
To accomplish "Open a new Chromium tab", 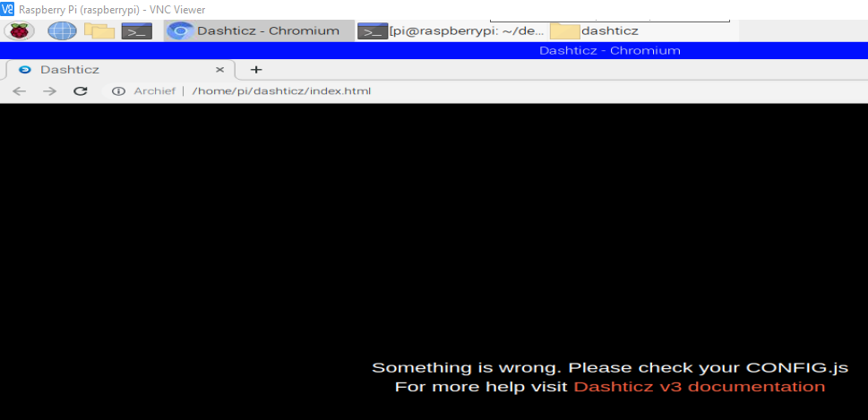I will pyautogui.click(x=256, y=70).
